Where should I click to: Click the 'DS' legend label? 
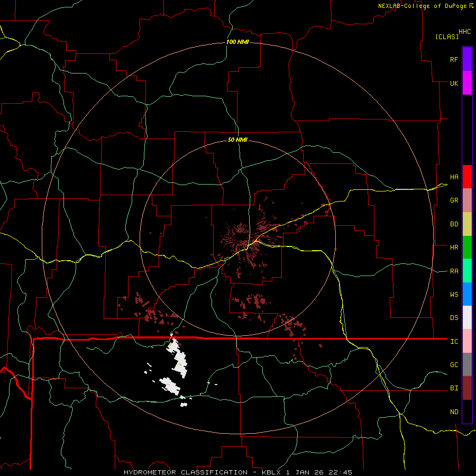click(x=454, y=318)
